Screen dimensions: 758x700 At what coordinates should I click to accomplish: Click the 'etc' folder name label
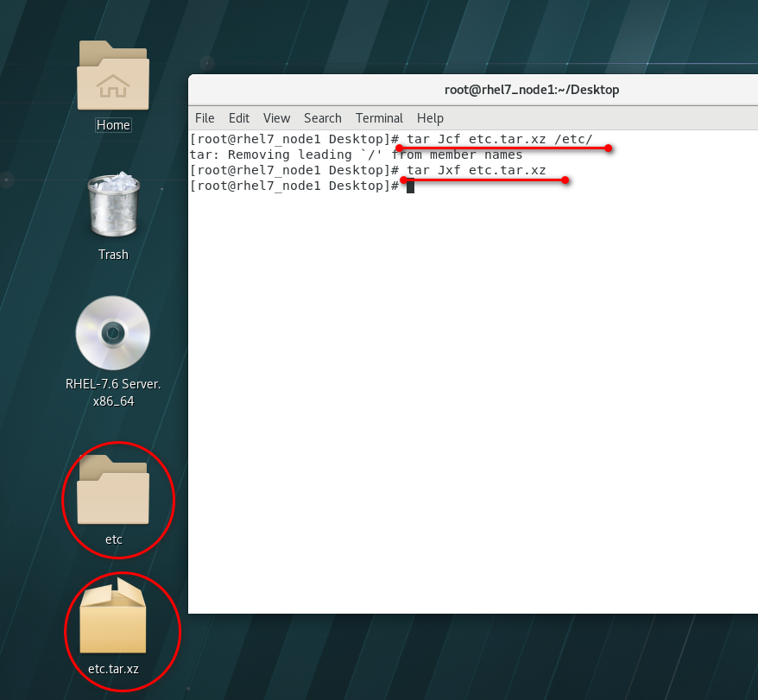pos(114,539)
